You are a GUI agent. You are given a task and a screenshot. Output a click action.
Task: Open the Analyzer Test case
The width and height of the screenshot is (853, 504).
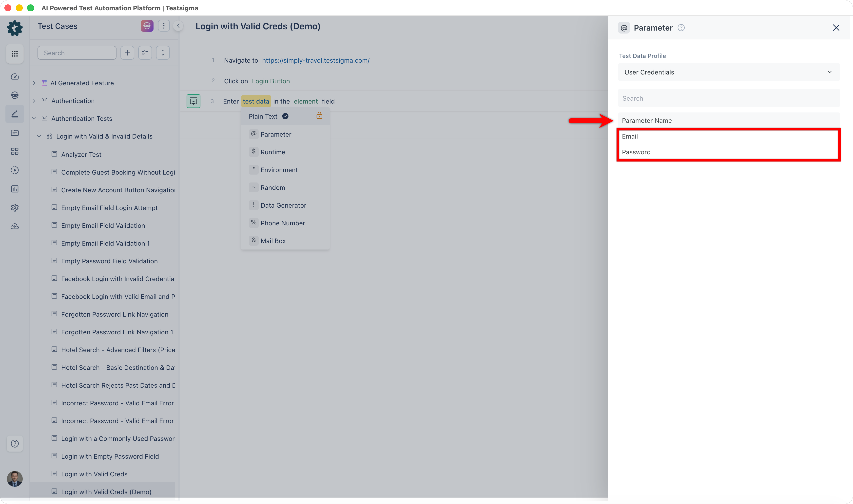point(81,155)
